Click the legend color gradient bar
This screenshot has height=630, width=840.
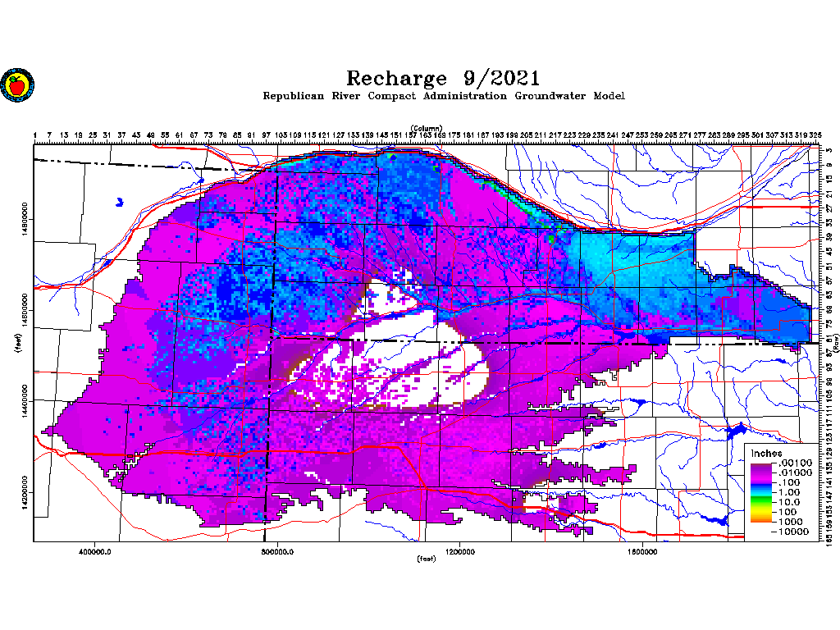[x=760, y=492]
